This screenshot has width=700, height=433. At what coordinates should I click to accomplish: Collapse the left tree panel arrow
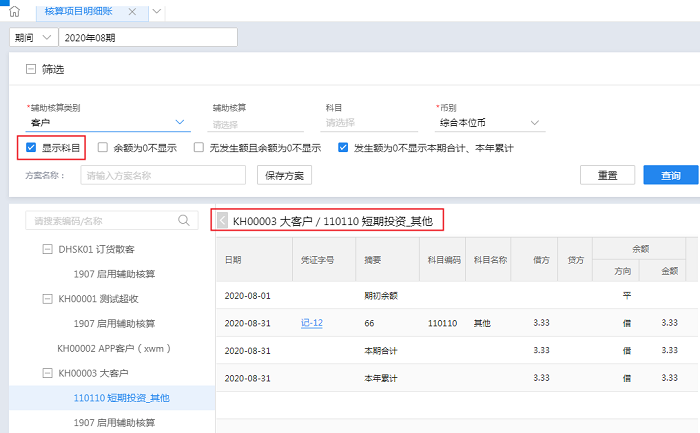(x=222, y=220)
